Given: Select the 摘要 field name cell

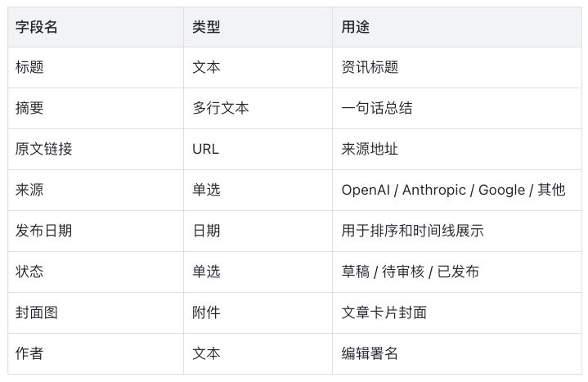Looking at the screenshot, I should point(96,109).
